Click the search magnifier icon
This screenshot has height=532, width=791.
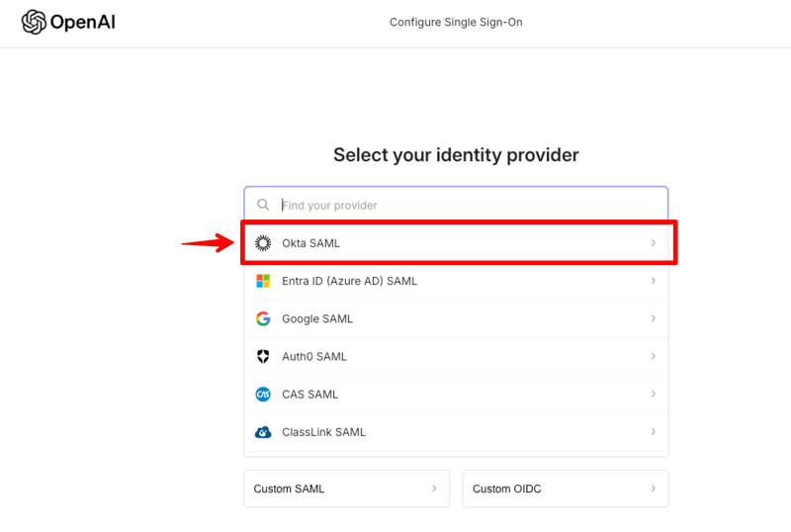pos(263,206)
